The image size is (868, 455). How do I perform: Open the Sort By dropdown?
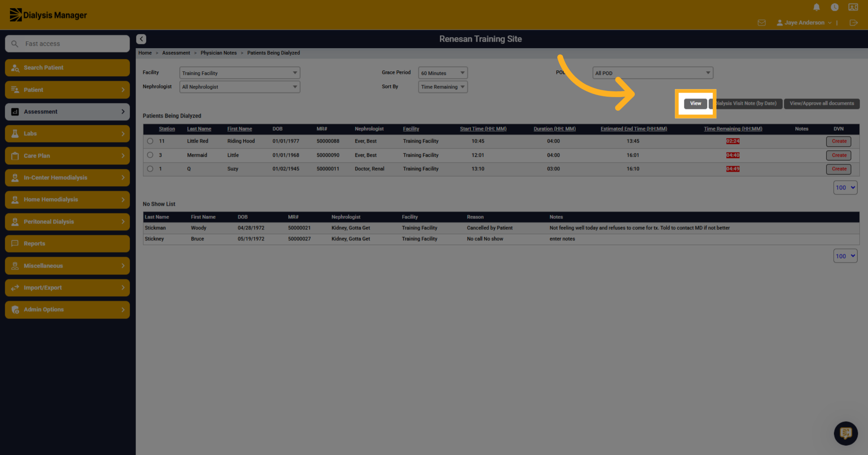click(x=443, y=87)
